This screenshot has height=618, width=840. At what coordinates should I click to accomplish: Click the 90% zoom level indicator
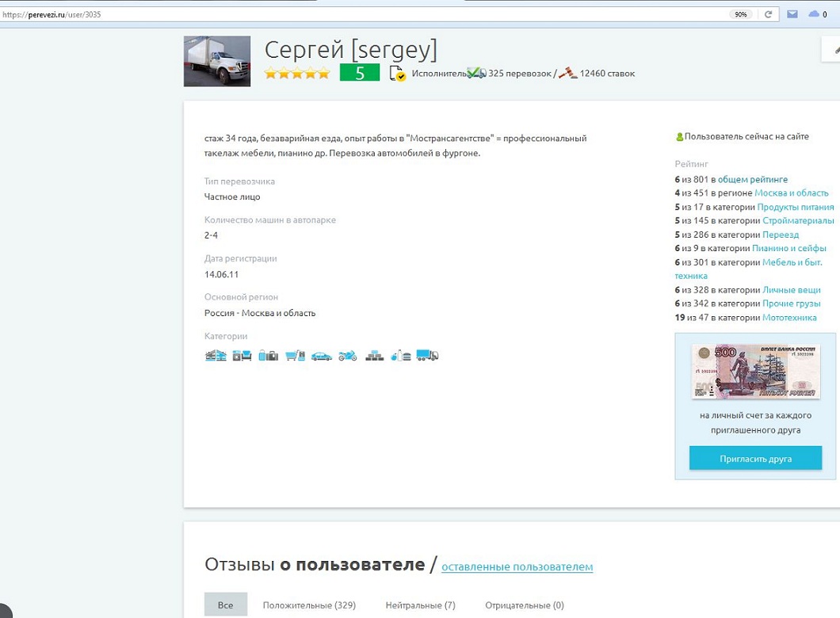tap(740, 14)
